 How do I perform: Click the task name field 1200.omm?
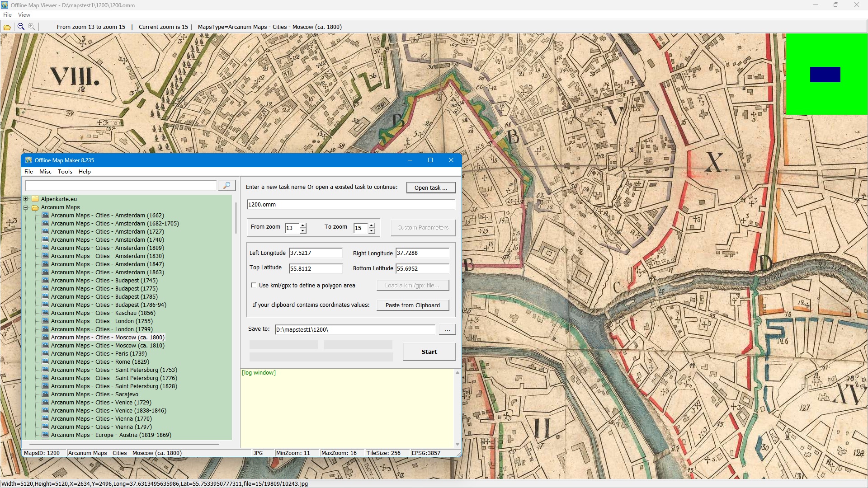[351, 205]
